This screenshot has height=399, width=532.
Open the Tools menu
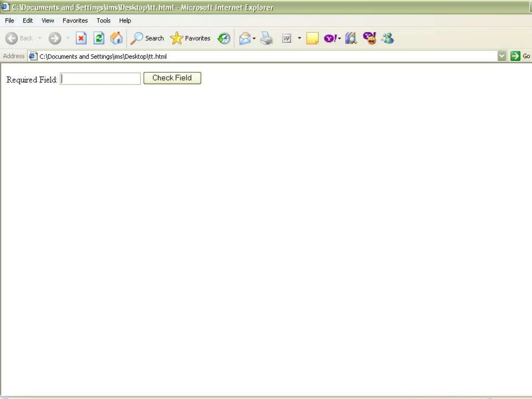pyautogui.click(x=103, y=21)
